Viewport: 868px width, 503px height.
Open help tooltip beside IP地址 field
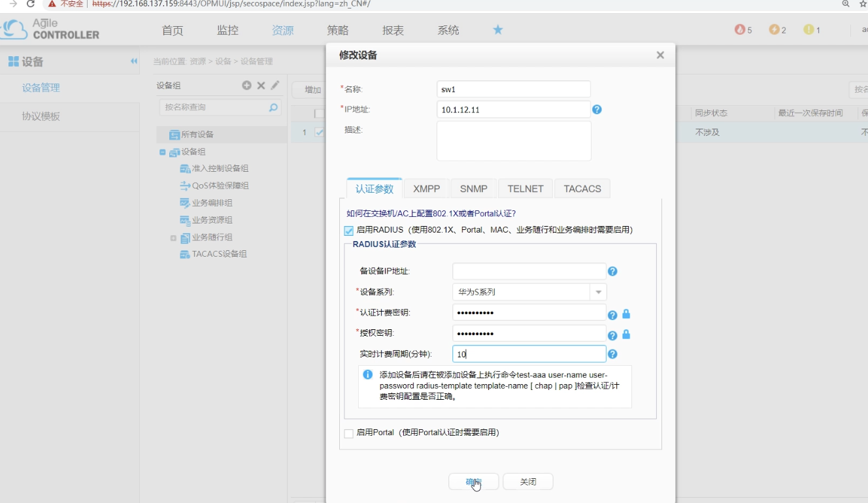click(597, 110)
